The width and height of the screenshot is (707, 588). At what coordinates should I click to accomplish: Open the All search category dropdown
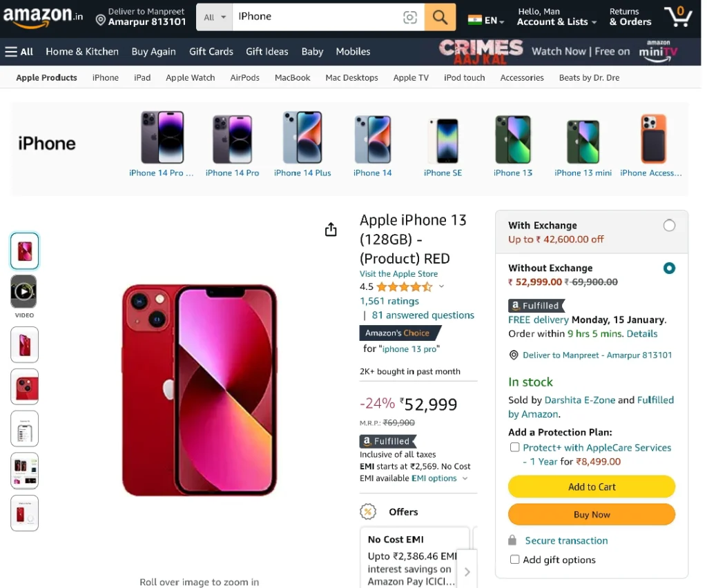[214, 17]
